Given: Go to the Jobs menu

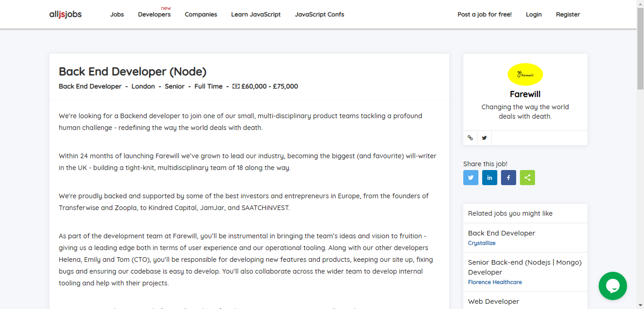Looking at the screenshot, I should coord(117,14).
